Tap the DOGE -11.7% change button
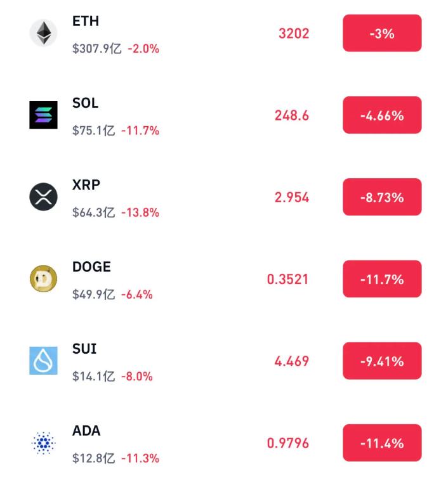The height and width of the screenshot is (485, 448). coord(382,279)
